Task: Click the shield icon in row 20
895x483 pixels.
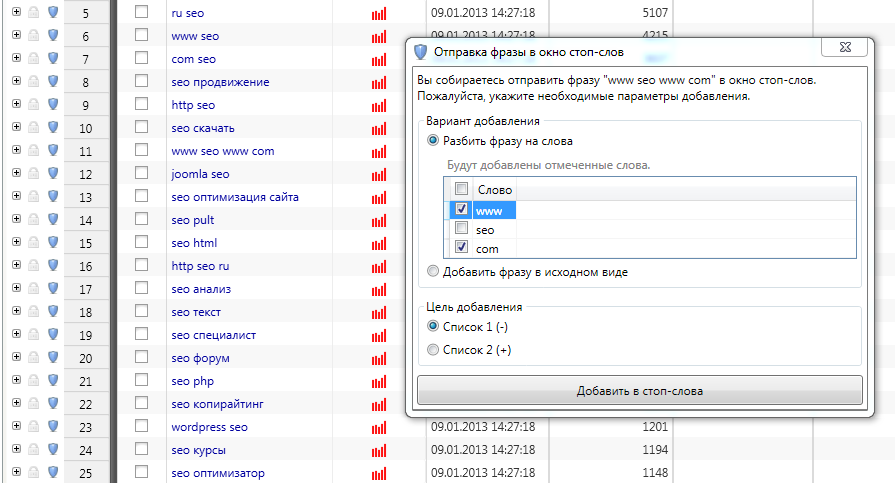Action: pyautogui.click(x=53, y=358)
